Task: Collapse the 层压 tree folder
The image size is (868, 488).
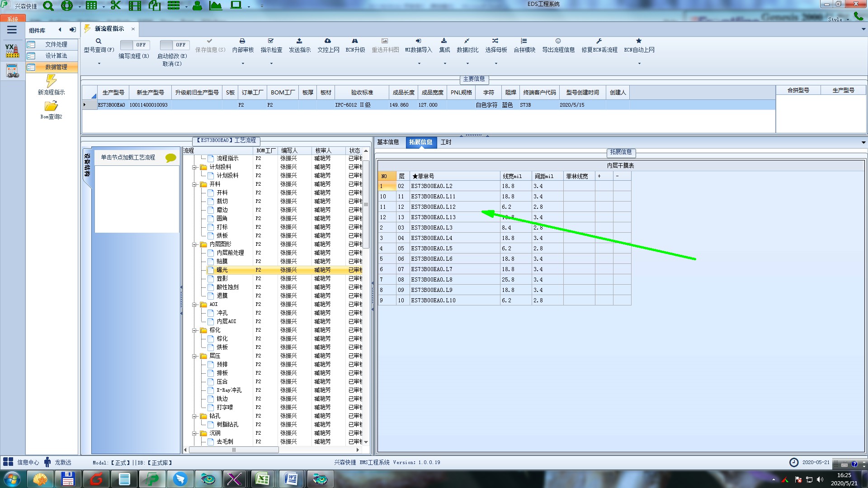Action: pyautogui.click(x=194, y=356)
